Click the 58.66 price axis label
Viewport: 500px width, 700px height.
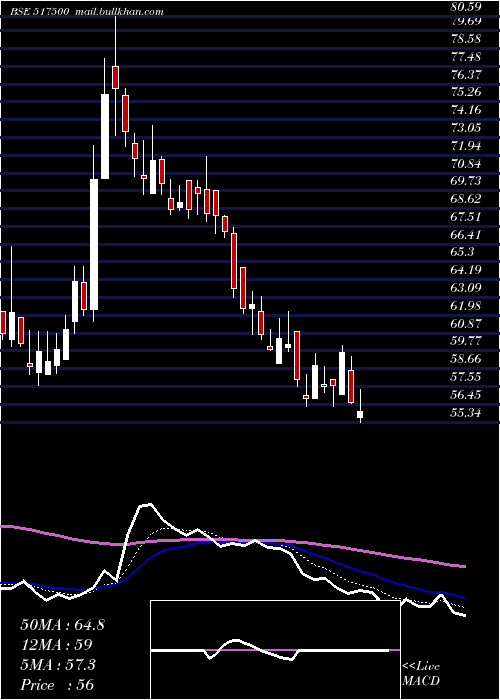coord(465,358)
